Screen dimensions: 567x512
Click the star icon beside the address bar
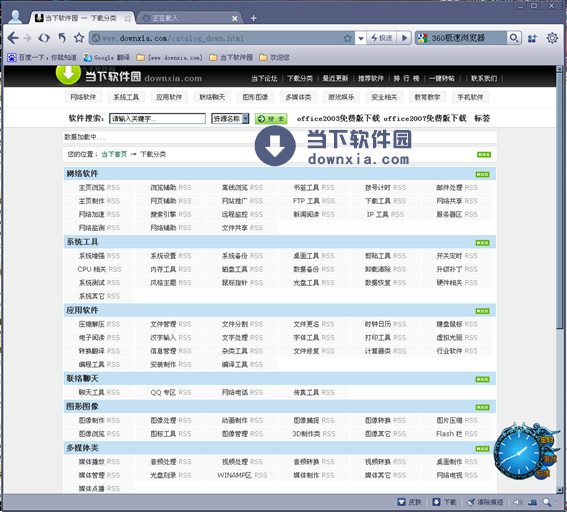[79, 38]
